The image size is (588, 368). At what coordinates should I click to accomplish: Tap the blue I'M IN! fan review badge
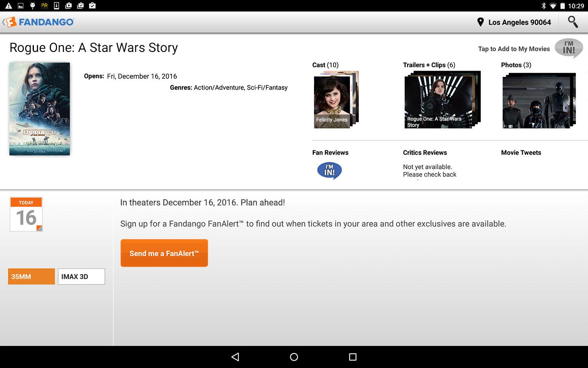(330, 171)
